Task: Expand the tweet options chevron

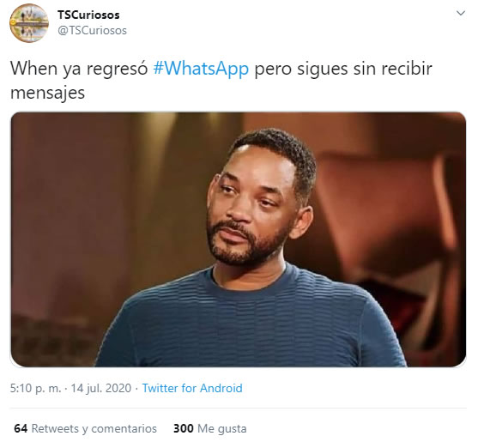Action: coord(460,13)
